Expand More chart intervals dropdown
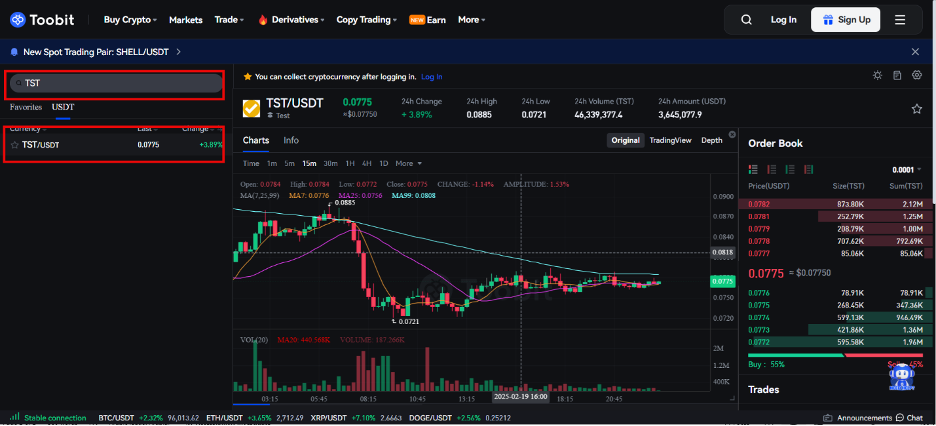 (x=408, y=163)
